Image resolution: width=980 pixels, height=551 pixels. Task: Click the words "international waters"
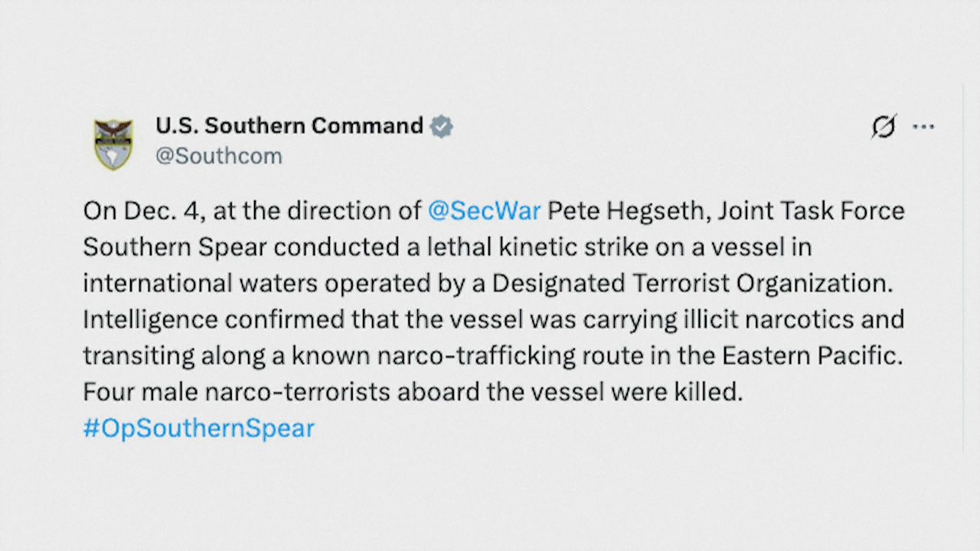tap(200, 283)
